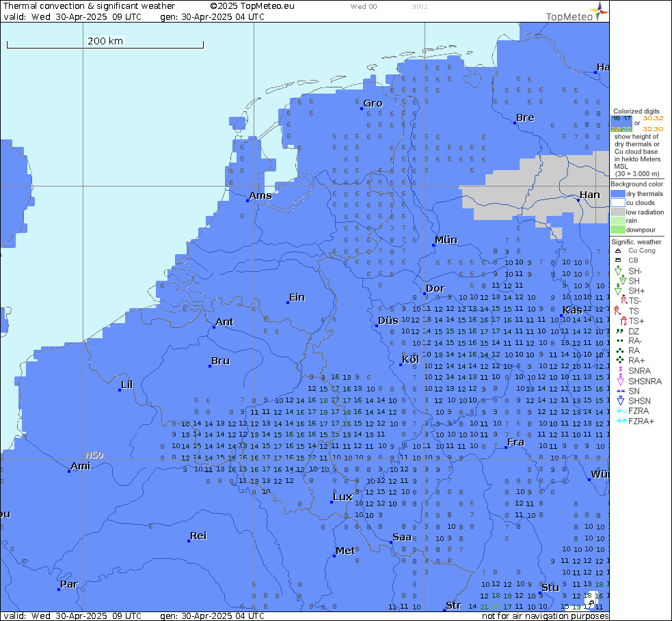Image resolution: width=672 pixels, height=621 pixels.
Task: Select the Lux city label
Action: 343,497
